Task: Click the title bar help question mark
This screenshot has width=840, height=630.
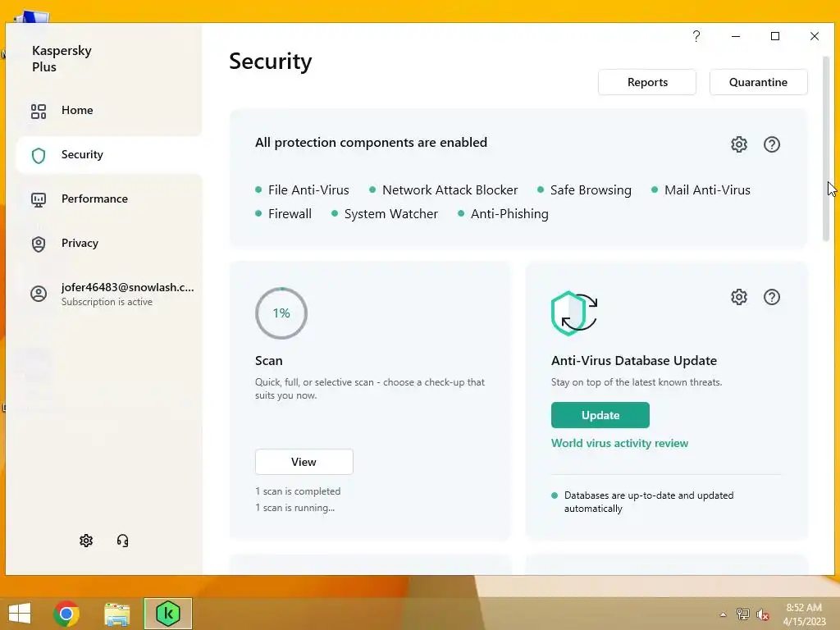Action: [x=696, y=36]
